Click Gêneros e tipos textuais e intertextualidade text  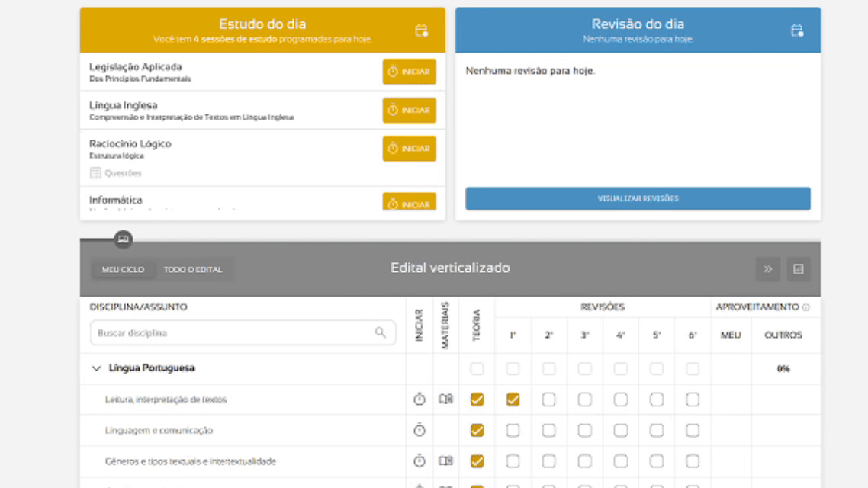(x=191, y=461)
